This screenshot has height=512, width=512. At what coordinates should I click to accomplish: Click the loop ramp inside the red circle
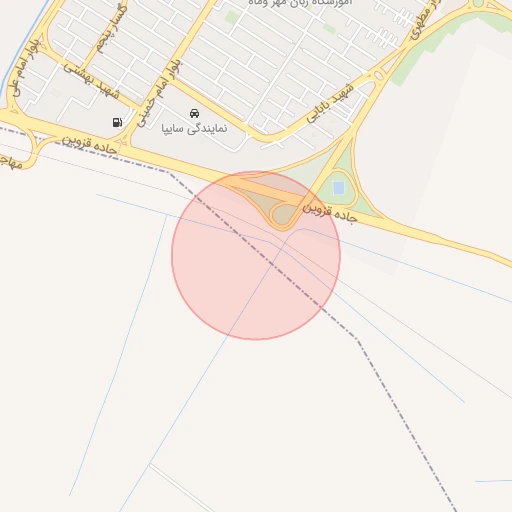283,214
